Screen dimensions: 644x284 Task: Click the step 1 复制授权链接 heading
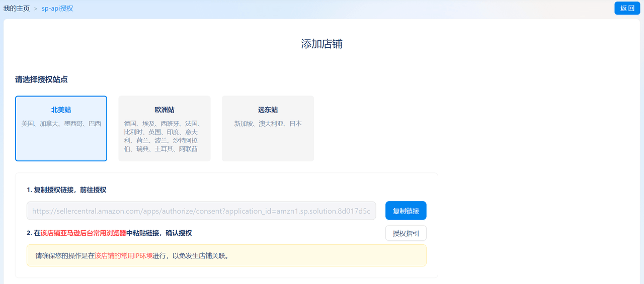(66, 190)
